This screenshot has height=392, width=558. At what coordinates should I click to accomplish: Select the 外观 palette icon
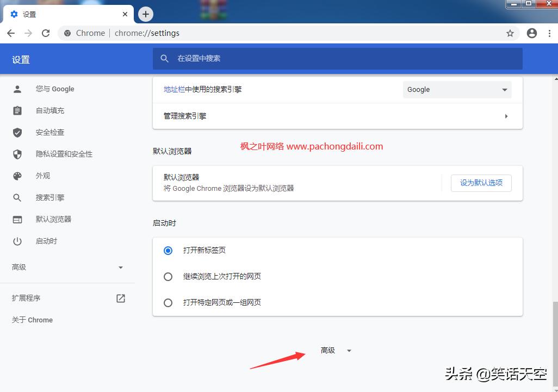[17, 176]
